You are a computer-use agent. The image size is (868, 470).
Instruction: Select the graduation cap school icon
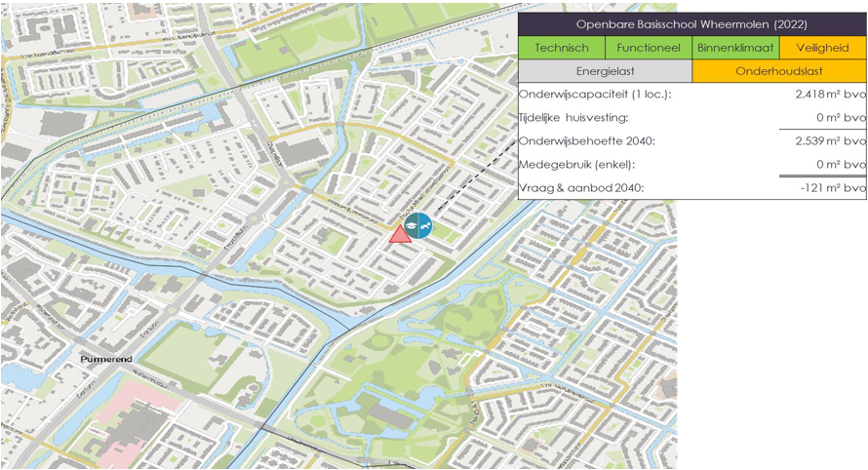pos(414,225)
